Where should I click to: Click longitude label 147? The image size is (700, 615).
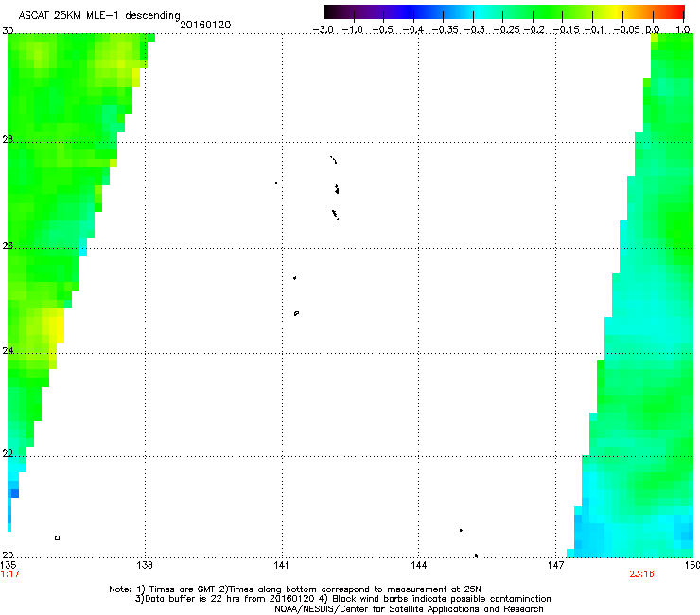[x=556, y=565]
